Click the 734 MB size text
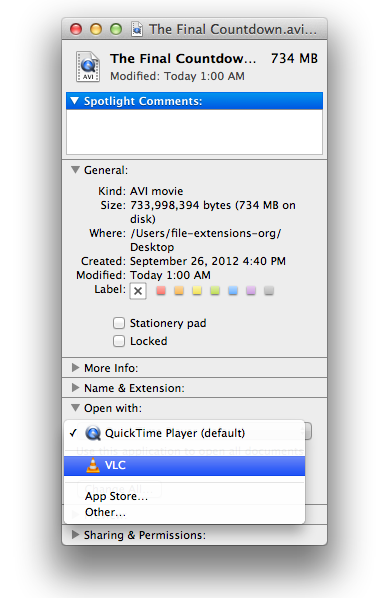Screen dimensions: 384x598 pyautogui.click(x=294, y=58)
